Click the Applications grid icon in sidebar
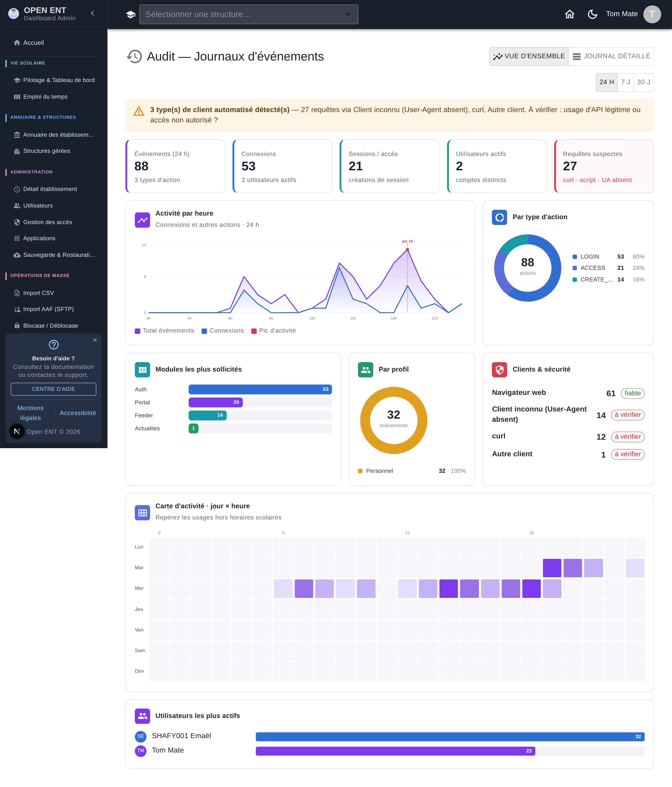 tap(17, 238)
